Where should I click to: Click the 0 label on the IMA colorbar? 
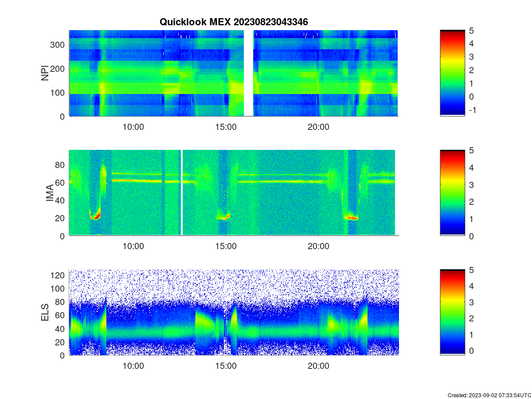(x=472, y=236)
